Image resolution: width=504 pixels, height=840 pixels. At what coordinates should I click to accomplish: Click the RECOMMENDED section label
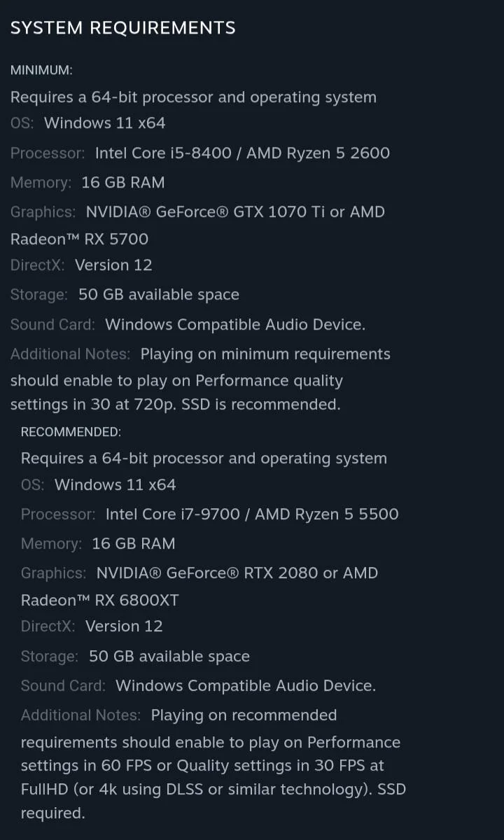[x=71, y=432]
